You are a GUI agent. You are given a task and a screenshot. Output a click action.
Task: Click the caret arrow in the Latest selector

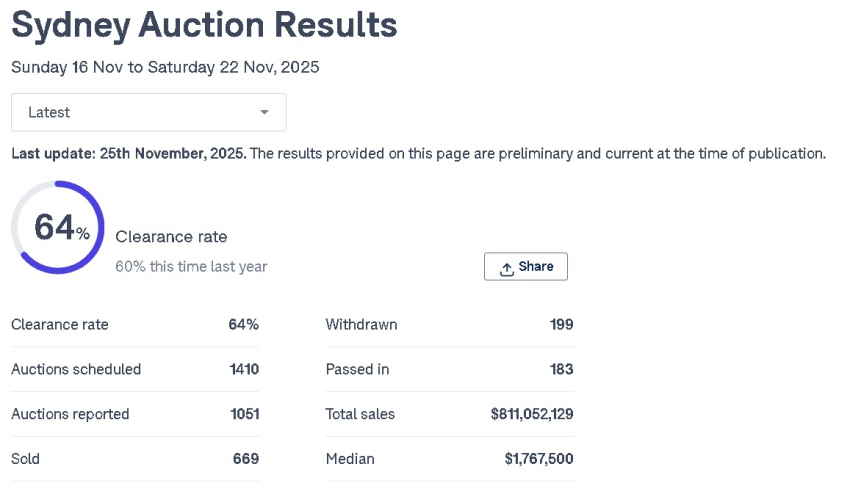264,112
